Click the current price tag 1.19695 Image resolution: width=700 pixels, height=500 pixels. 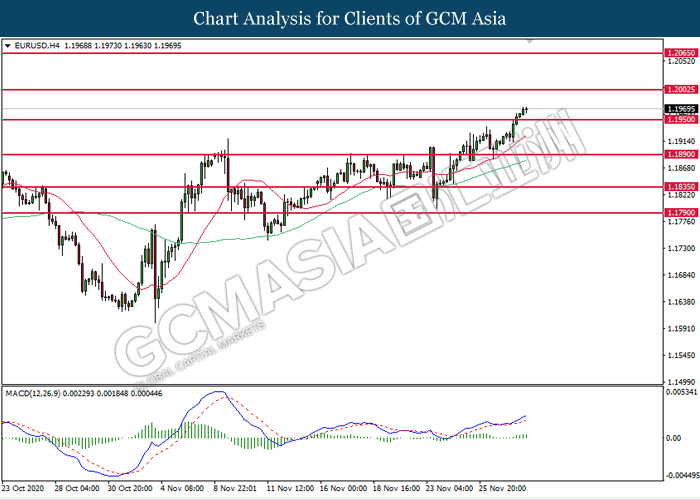coord(681,109)
